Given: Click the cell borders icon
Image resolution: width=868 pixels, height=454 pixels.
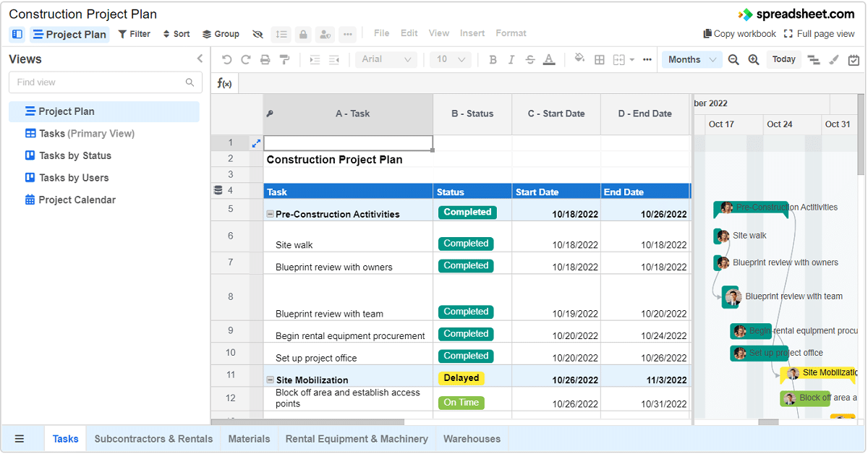Looking at the screenshot, I should coord(600,59).
